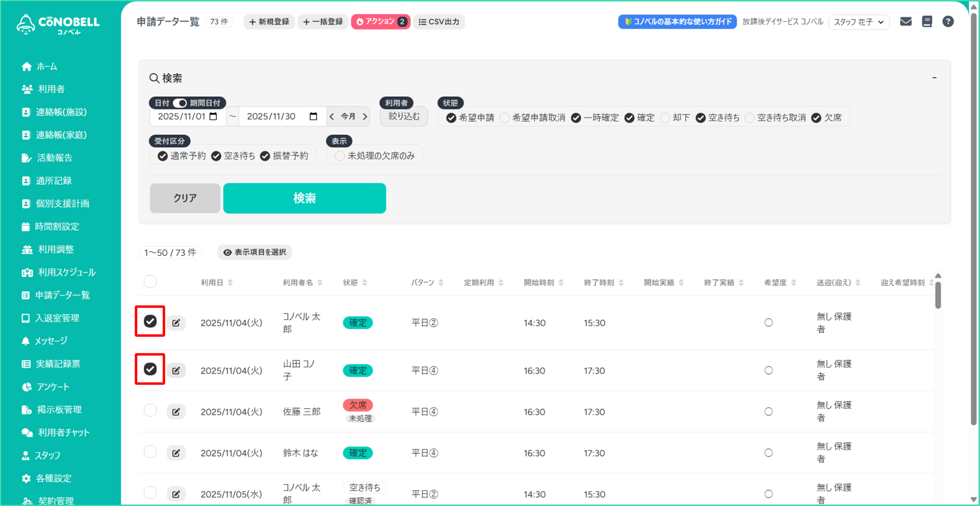Navigate to 実績記録票 in sidebar
Screen dimensions: 980x506
coord(58,364)
